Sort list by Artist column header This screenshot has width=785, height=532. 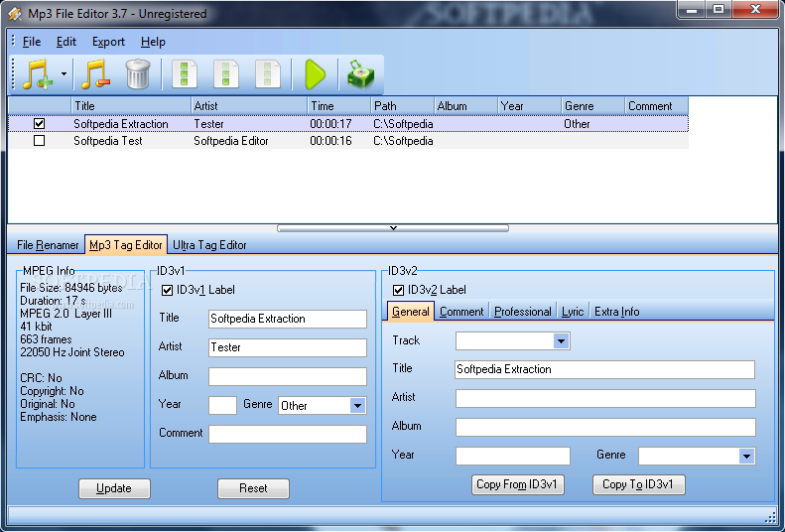click(x=249, y=106)
